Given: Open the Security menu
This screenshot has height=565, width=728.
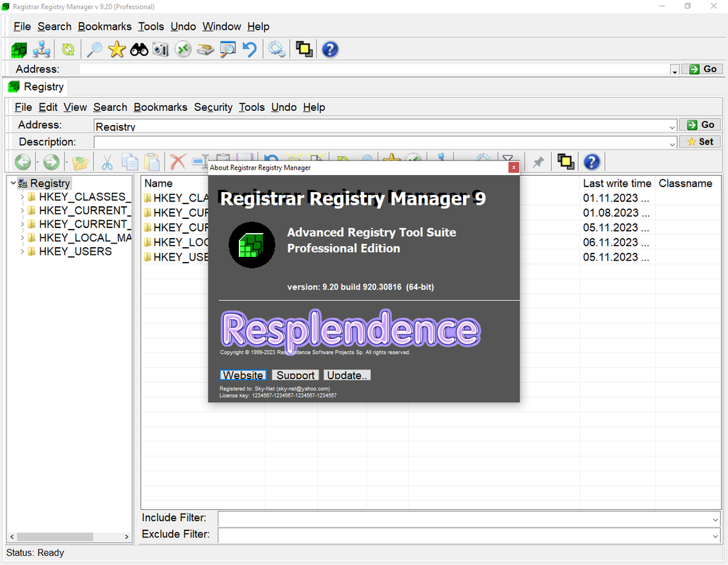Looking at the screenshot, I should 213,107.
